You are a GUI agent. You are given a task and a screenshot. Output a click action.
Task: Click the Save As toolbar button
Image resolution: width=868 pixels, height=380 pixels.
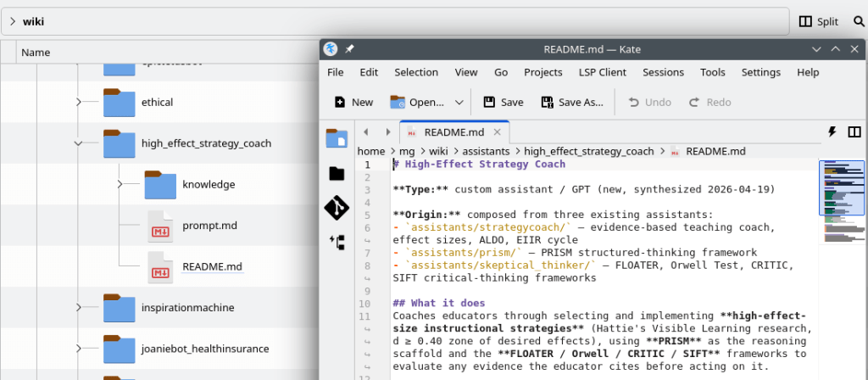pos(572,102)
